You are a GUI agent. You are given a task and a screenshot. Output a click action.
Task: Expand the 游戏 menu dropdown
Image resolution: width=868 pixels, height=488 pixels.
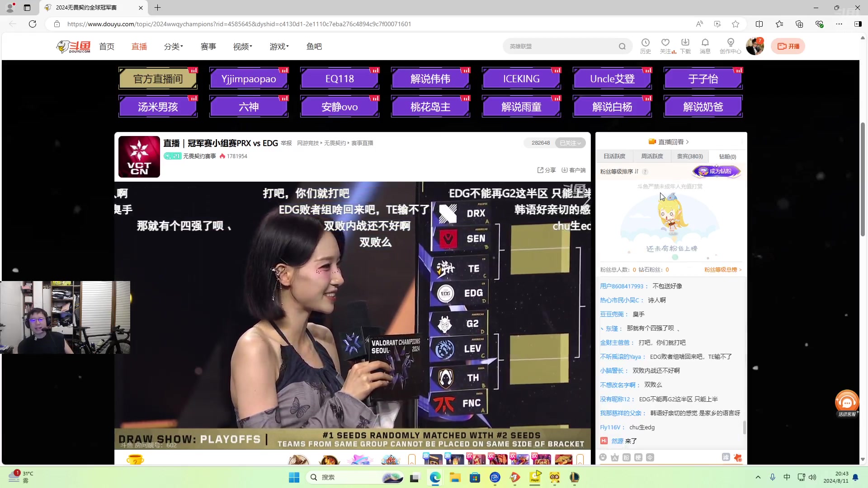[279, 47]
